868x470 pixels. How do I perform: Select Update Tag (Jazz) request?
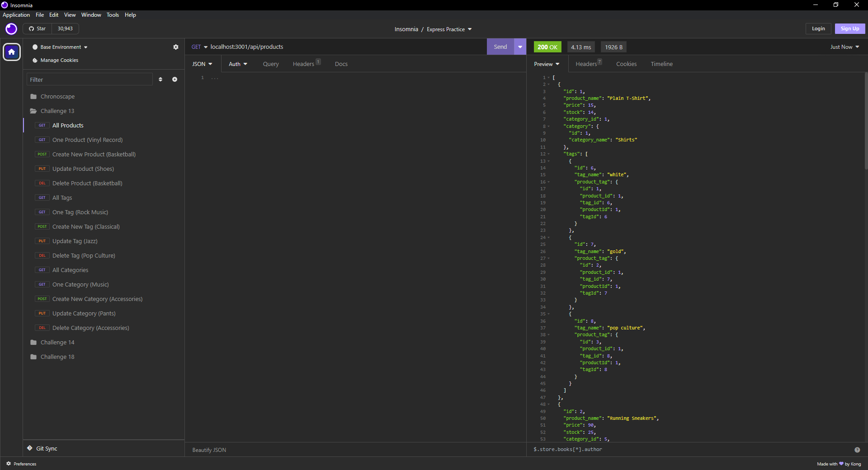tap(104, 241)
